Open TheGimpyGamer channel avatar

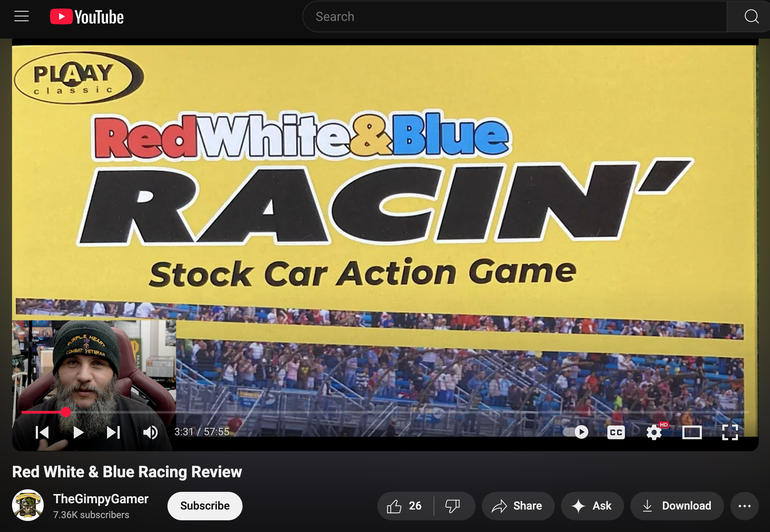(x=28, y=505)
